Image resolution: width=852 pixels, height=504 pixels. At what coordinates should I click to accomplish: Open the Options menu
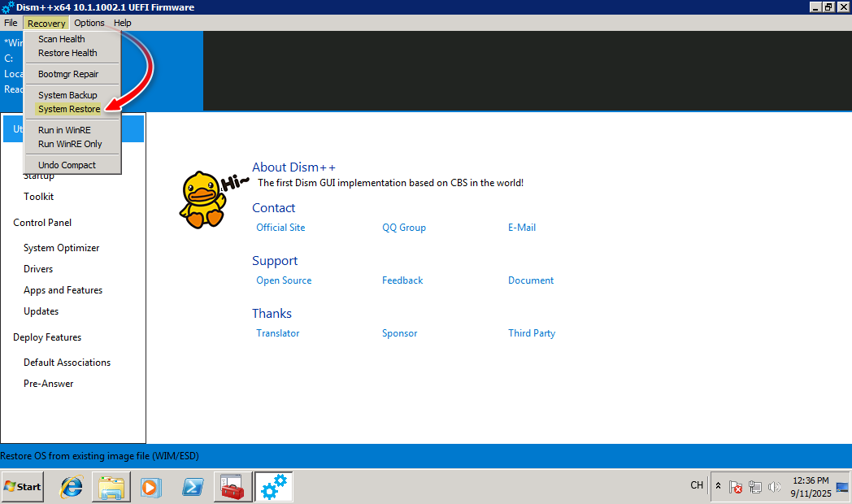[x=89, y=23]
